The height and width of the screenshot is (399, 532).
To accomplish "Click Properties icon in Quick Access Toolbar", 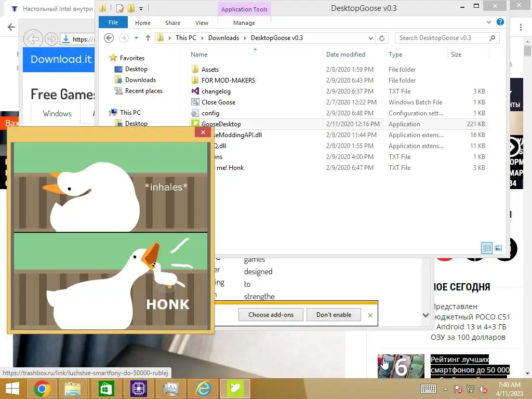I will point(120,8).
